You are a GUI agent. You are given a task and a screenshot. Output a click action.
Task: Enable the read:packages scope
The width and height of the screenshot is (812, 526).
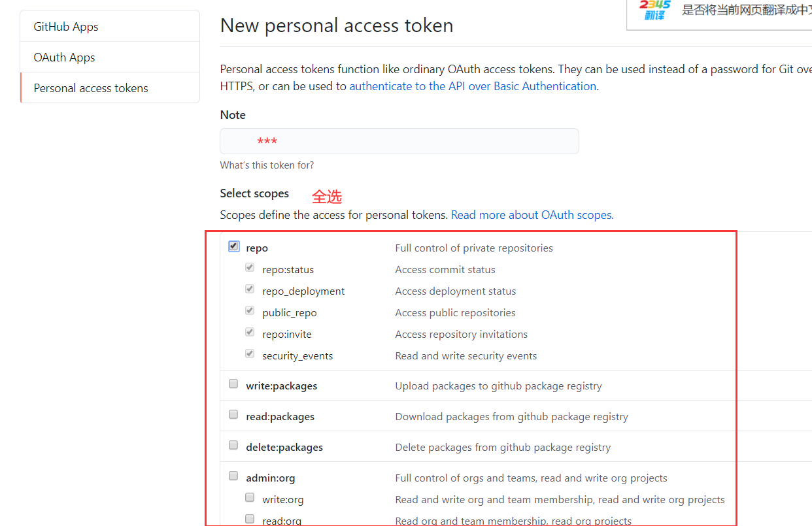point(233,415)
